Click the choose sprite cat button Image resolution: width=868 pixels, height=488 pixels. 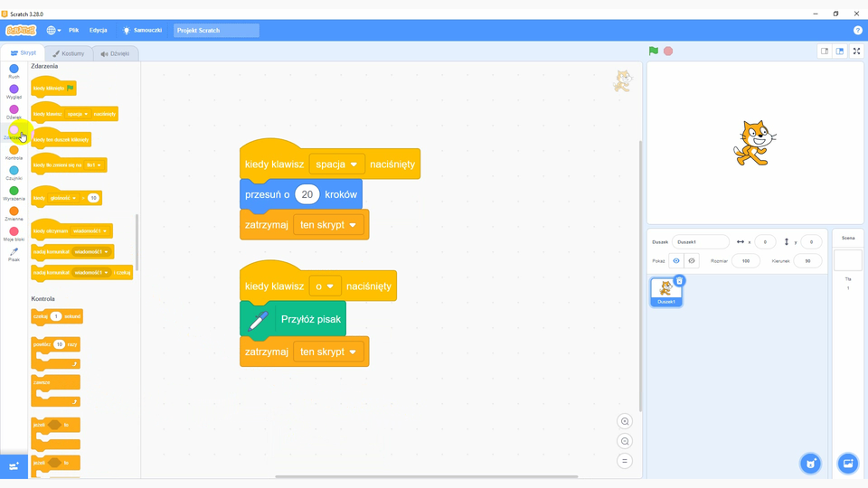coord(810,464)
